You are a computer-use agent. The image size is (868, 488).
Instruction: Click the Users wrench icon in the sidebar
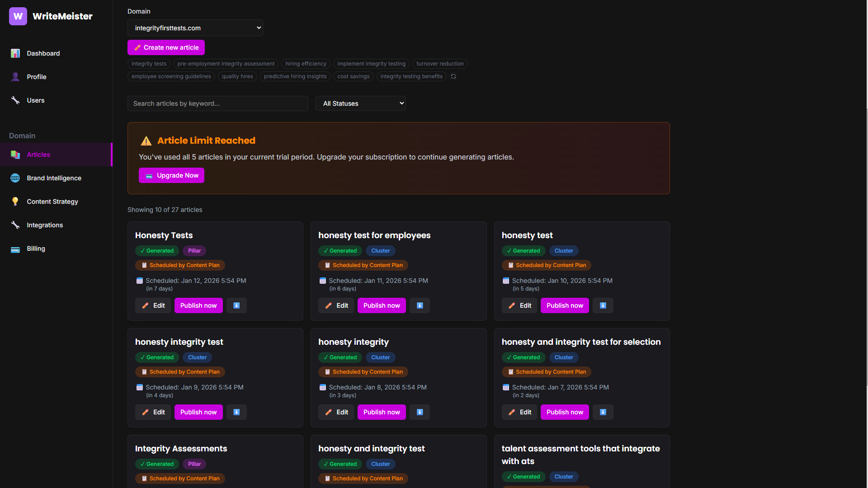(x=15, y=100)
